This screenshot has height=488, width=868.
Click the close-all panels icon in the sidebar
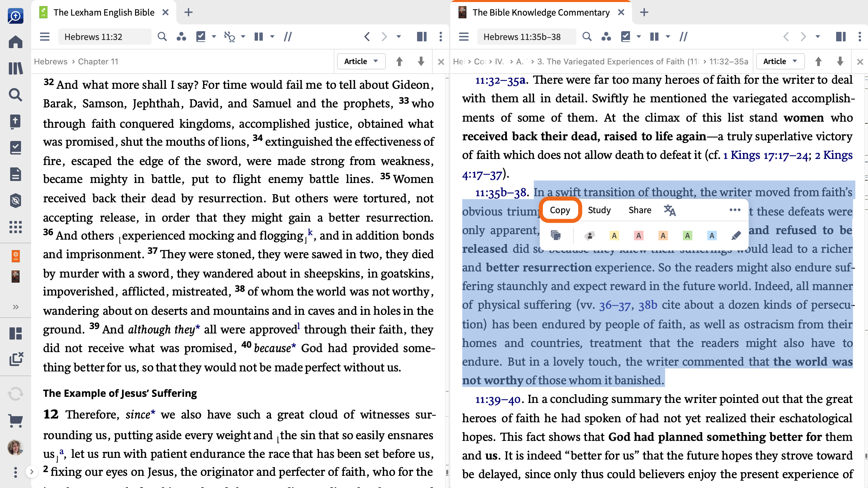coord(16,359)
